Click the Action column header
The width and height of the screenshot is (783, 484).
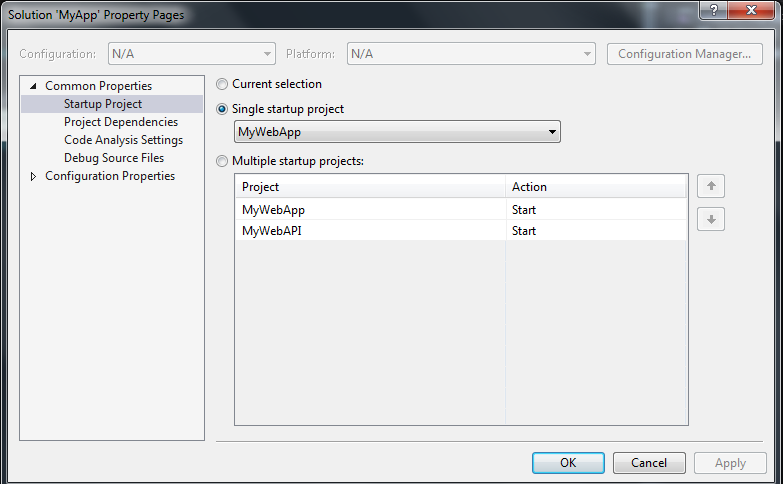click(596, 187)
